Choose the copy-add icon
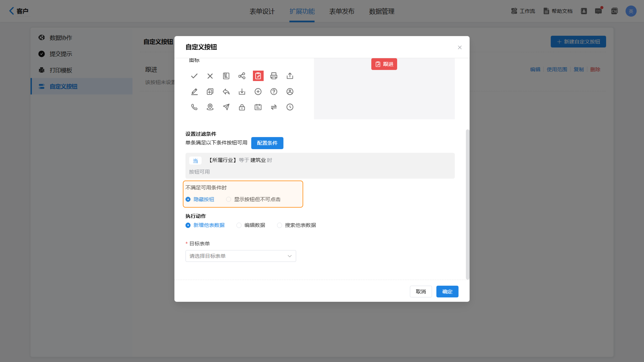This screenshot has width=644, height=362. pos(210,91)
